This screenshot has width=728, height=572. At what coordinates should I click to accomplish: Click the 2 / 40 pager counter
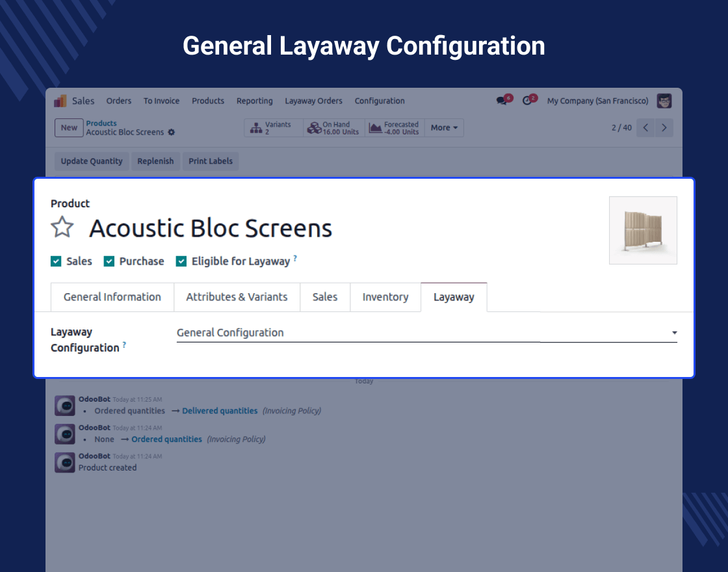tap(621, 127)
